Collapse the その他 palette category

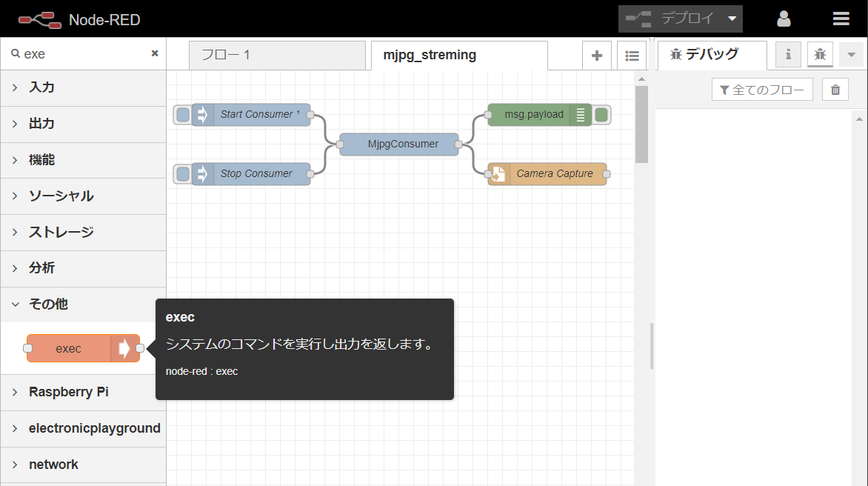tap(83, 304)
